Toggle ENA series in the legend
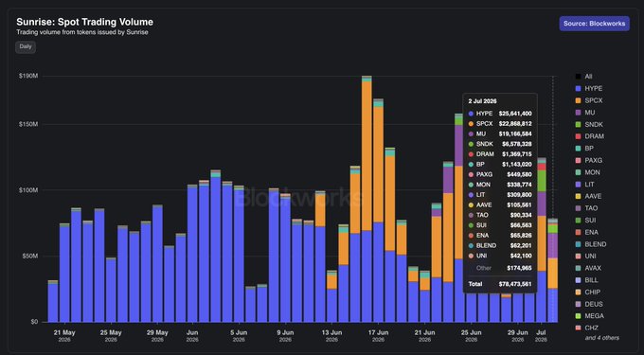The width and height of the screenshot is (644, 355). (586, 232)
